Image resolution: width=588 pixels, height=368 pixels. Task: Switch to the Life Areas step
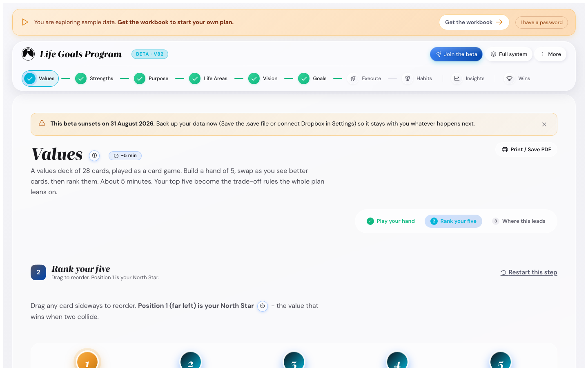click(x=208, y=79)
